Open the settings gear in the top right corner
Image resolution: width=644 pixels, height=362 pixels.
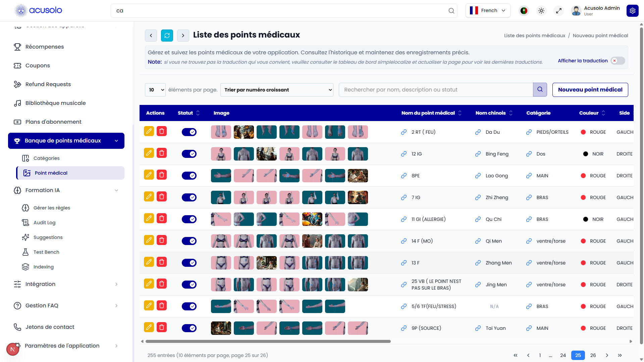pyautogui.click(x=633, y=10)
